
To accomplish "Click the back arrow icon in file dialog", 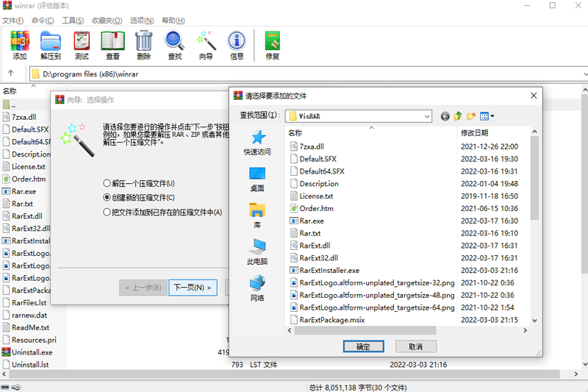I will (445, 116).
